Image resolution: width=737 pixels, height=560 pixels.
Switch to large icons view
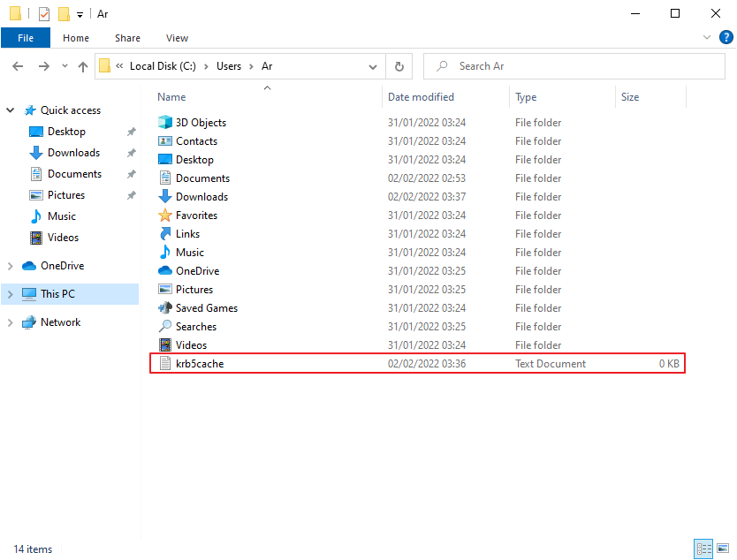723,549
